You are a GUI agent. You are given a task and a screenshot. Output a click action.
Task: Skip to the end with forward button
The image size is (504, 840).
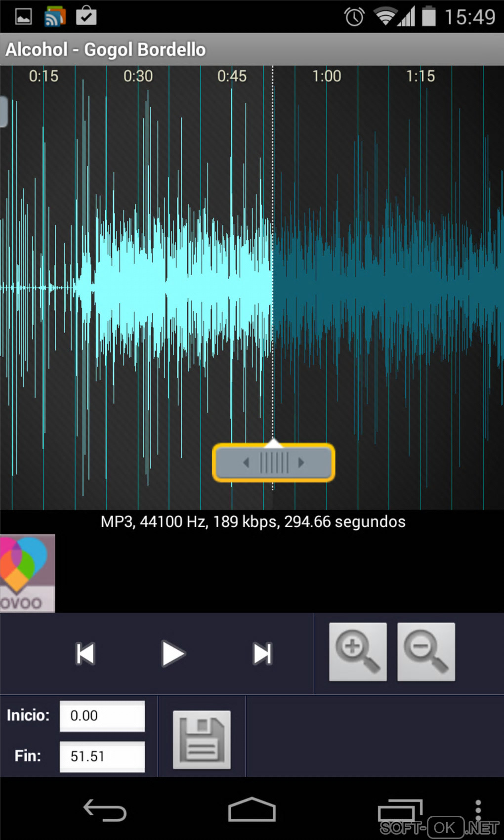tap(262, 654)
